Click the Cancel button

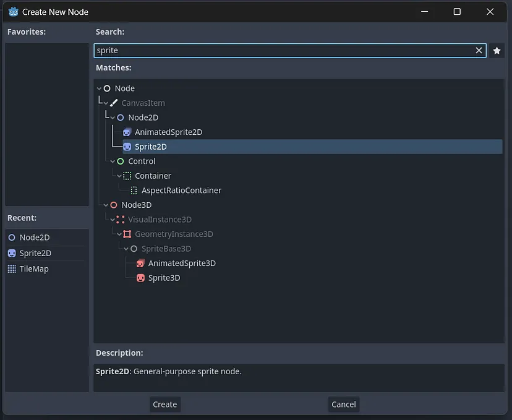pyautogui.click(x=344, y=405)
